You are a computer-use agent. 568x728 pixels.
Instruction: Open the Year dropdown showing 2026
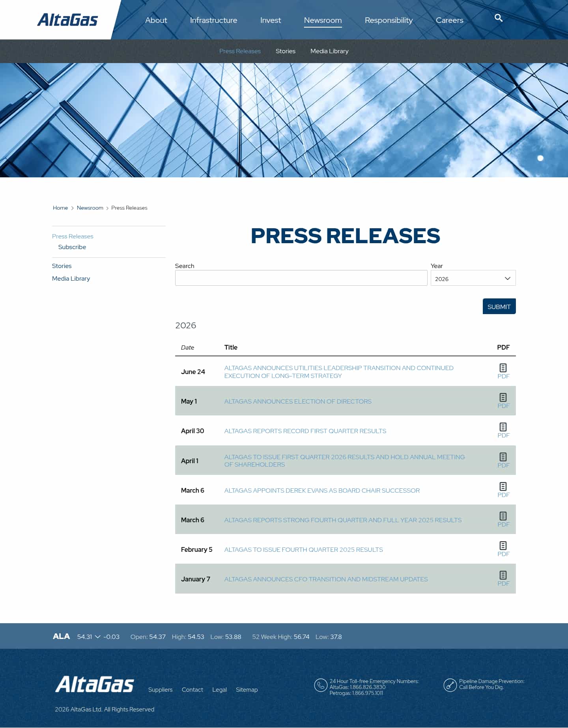coord(473,278)
